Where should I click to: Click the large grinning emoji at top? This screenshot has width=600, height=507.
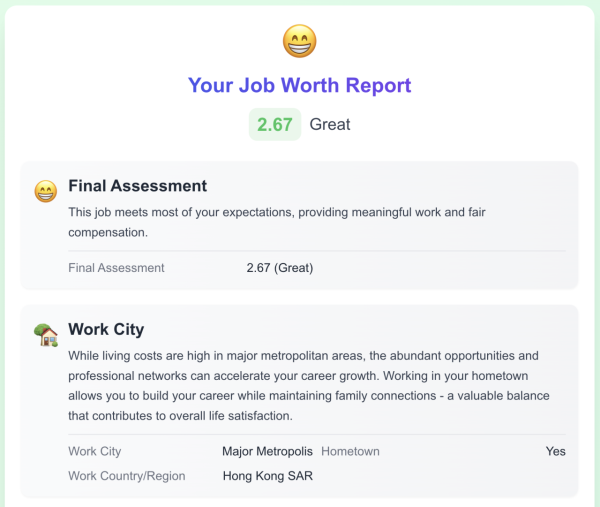(x=300, y=41)
